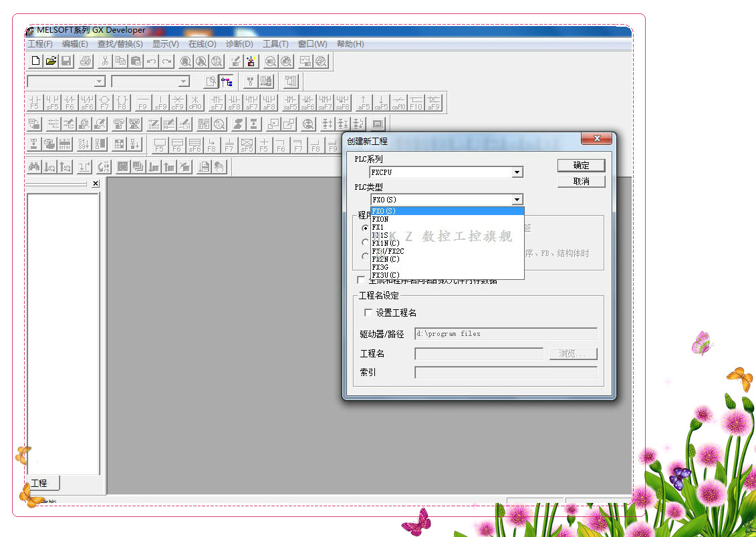Open the PLC系列 FXCPU dropdown
756x537 pixels.
pyautogui.click(x=517, y=172)
